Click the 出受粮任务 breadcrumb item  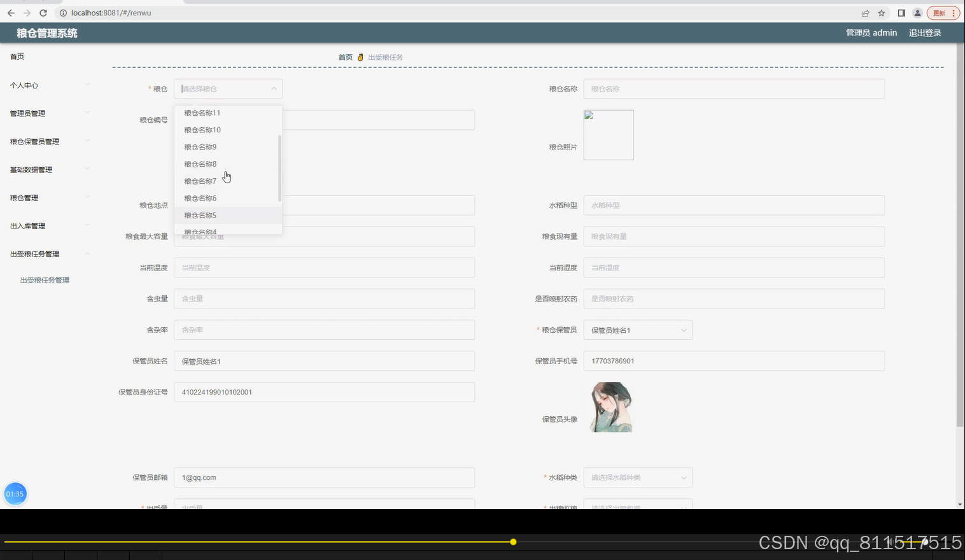point(386,57)
